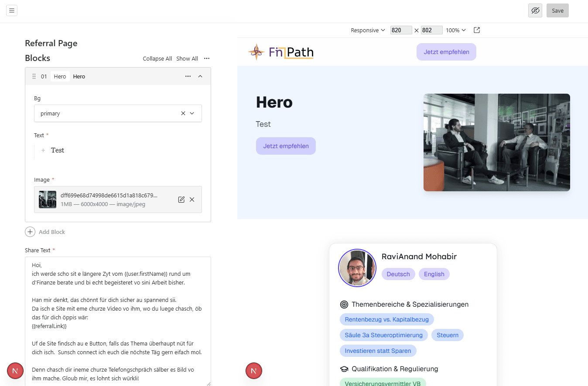Remove the attached hero image with the X
588x386 pixels.
(192, 200)
